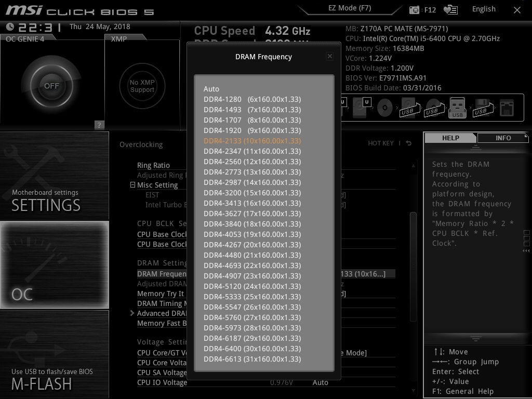Choose highlighted DDR4-2133 (10x160.00x1.33)
The width and height of the screenshot is (532, 399).
point(252,141)
